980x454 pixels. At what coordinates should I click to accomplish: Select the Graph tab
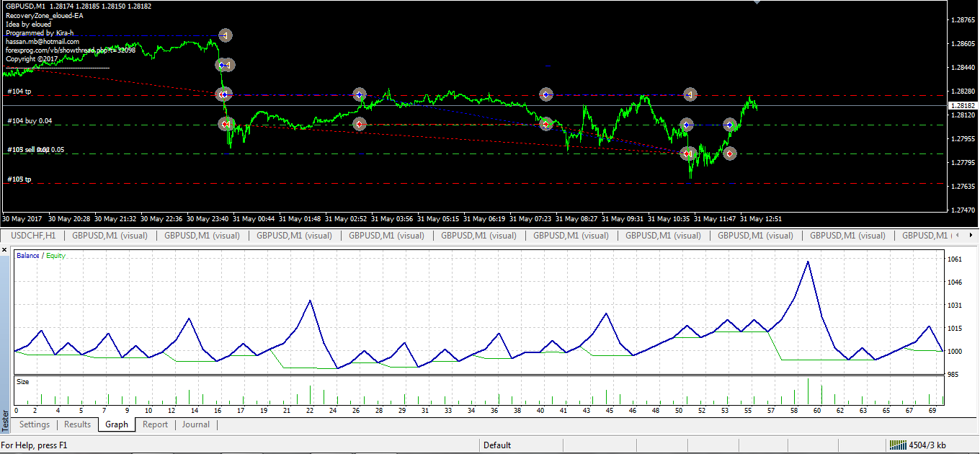116,424
